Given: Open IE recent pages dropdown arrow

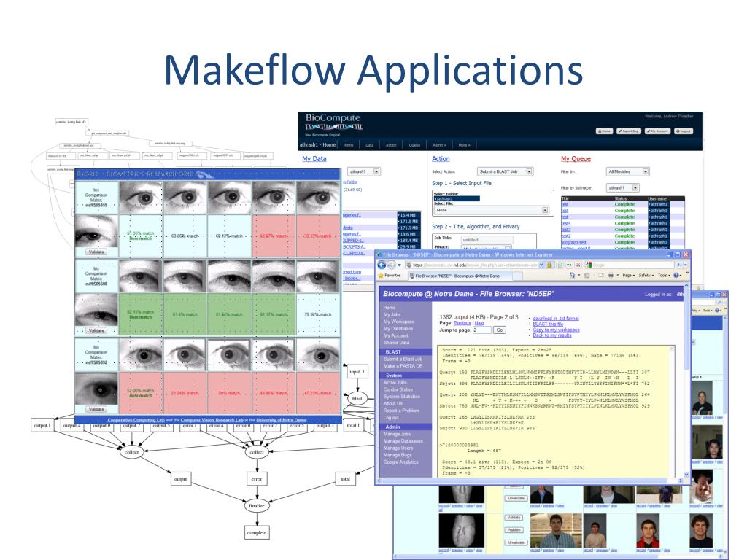Looking at the screenshot, I should 399,265.
